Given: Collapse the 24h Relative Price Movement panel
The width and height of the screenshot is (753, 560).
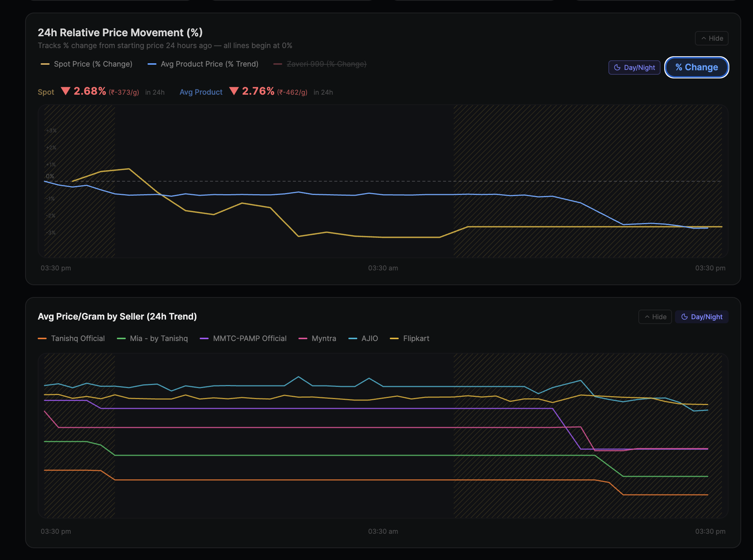Looking at the screenshot, I should [712, 38].
